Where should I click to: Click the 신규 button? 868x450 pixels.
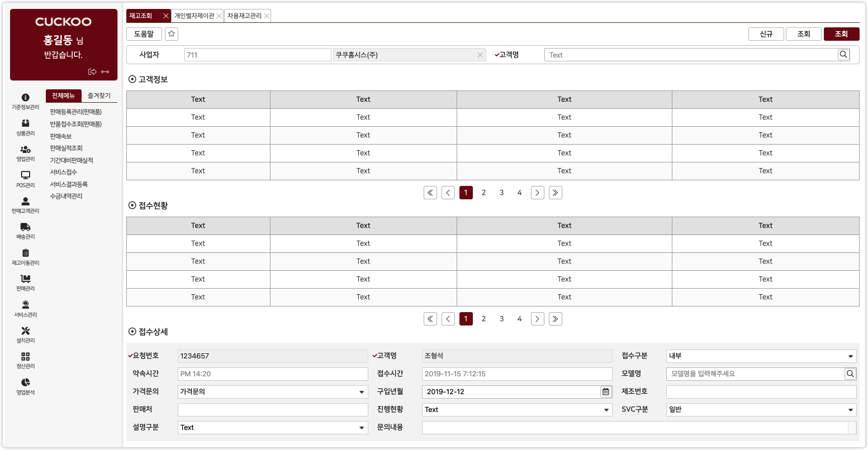click(766, 34)
